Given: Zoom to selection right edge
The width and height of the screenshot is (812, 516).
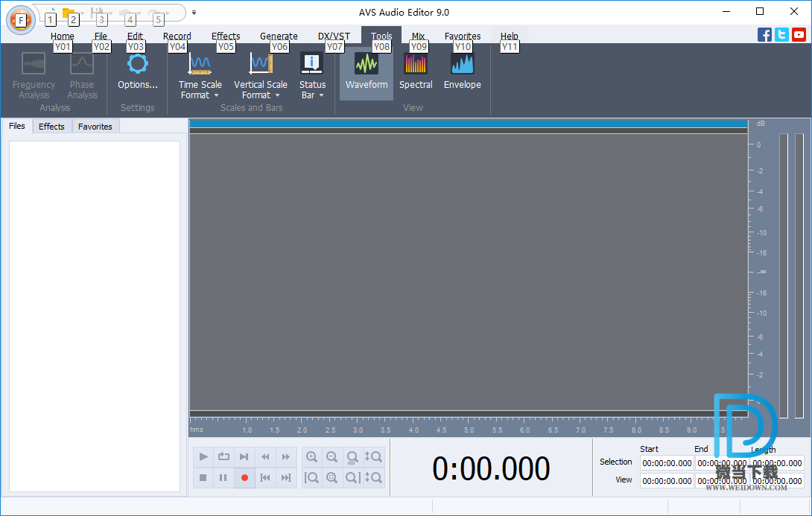Looking at the screenshot, I should [352, 478].
